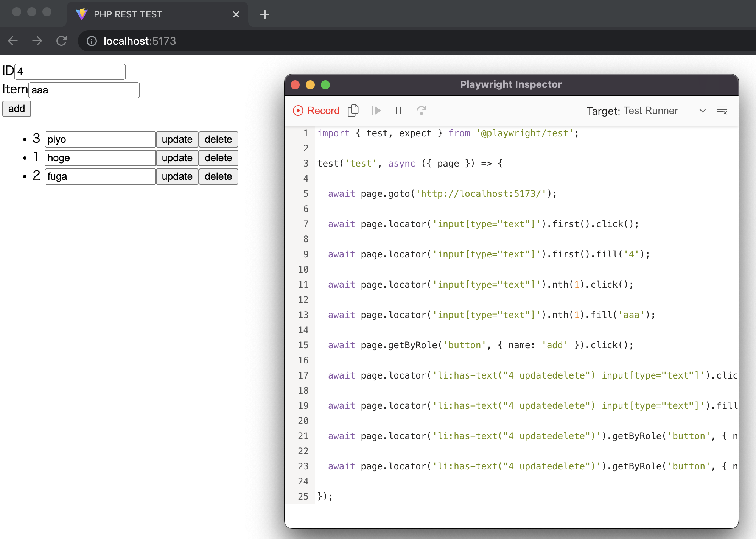Click the copy code icon
The width and height of the screenshot is (756, 539).
coord(353,111)
